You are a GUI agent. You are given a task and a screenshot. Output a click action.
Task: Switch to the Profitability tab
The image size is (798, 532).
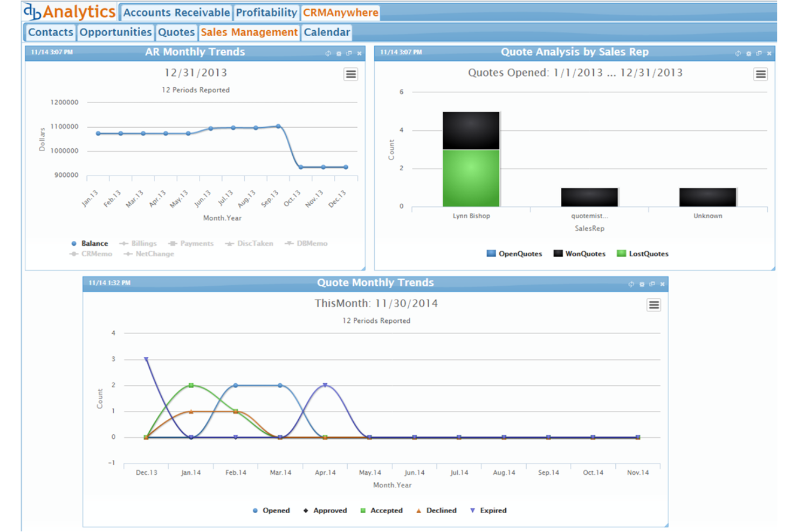(266, 12)
